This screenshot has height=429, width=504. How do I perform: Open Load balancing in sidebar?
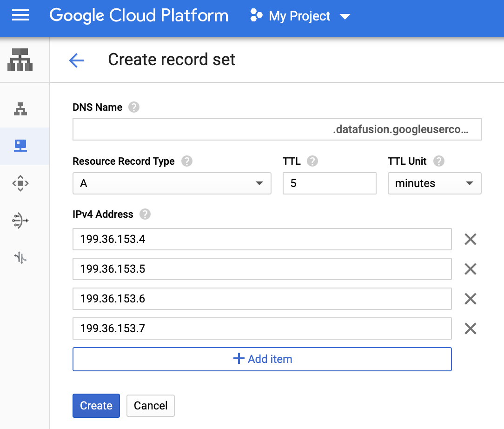[20, 109]
